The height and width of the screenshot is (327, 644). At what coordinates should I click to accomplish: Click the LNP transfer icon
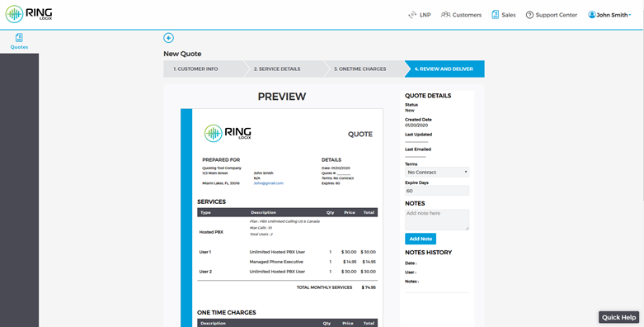(x=412, y=15)
